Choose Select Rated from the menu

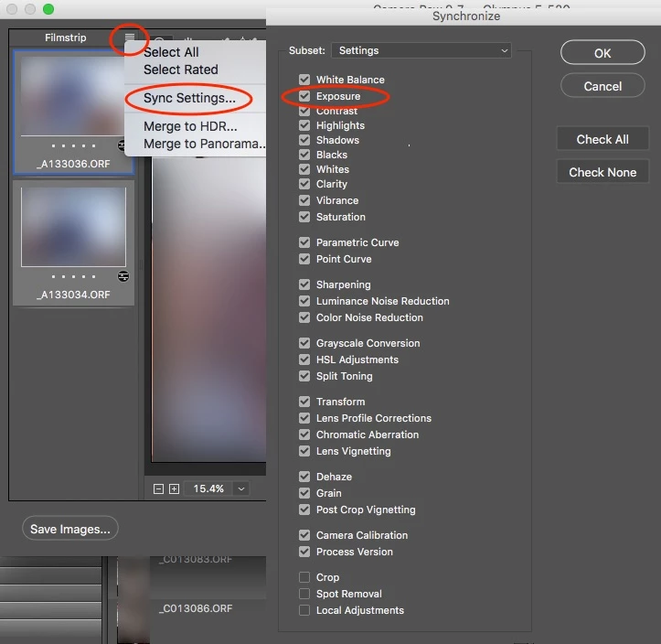[181, 70]
